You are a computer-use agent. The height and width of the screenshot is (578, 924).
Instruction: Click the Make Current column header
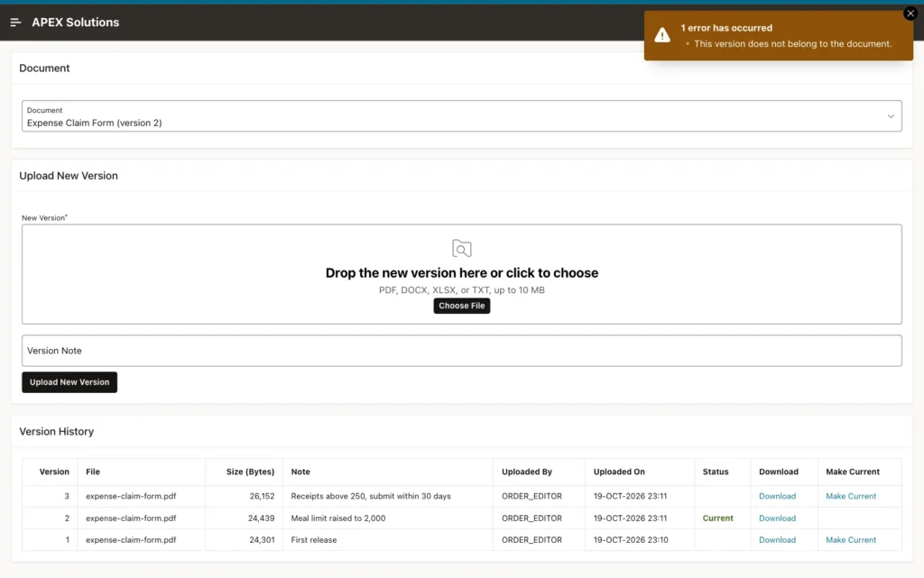852,472
